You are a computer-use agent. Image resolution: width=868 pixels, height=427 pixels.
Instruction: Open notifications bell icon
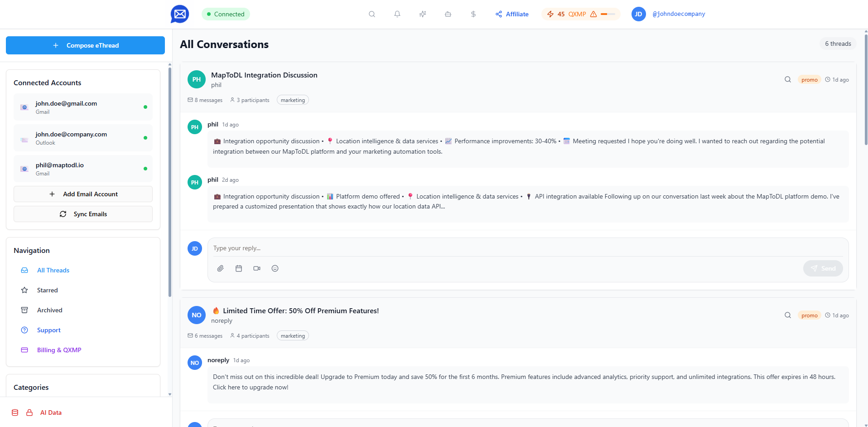pos(397,14)
